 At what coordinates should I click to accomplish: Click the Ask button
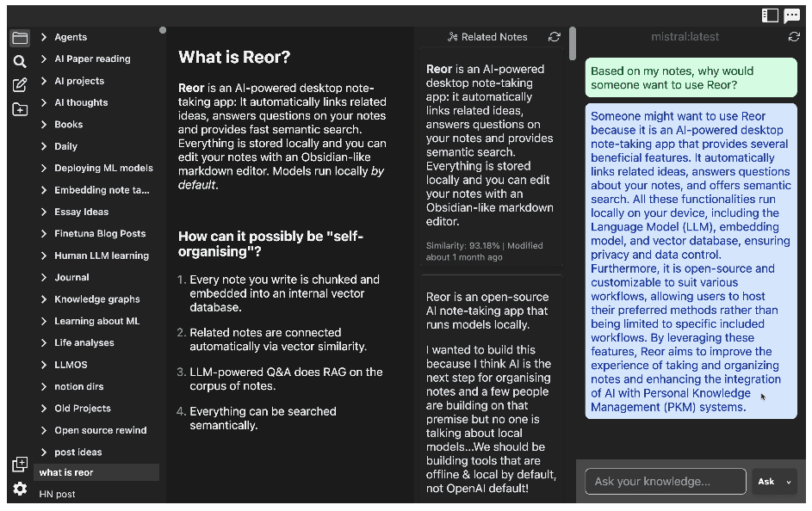coord(766,482)
